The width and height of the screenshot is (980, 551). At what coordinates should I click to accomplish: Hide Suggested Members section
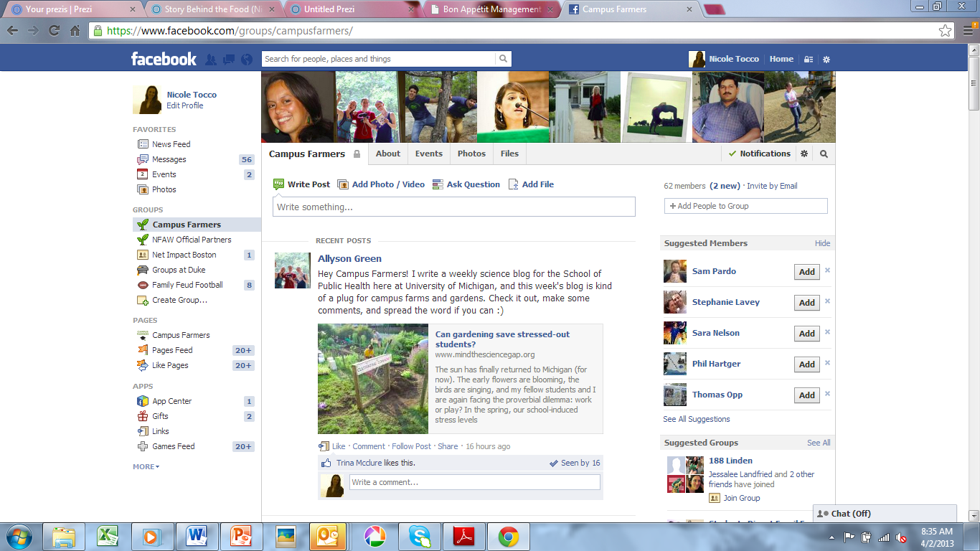point(822,243)
